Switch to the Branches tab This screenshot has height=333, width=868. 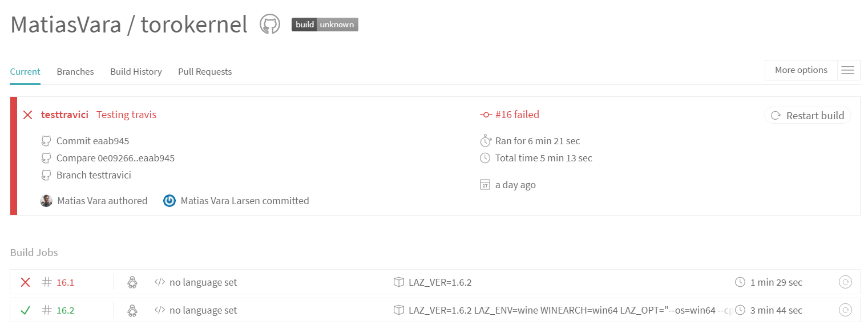click(x=75, y=72)
